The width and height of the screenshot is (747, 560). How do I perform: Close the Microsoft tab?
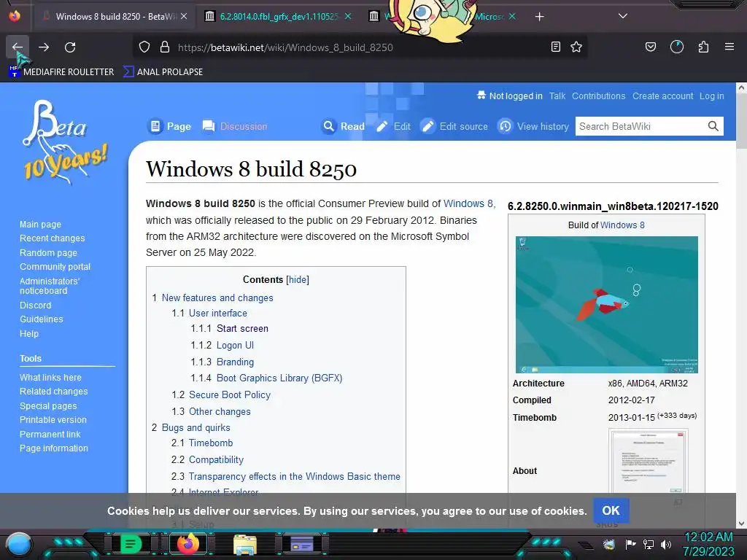coord(512,17)
